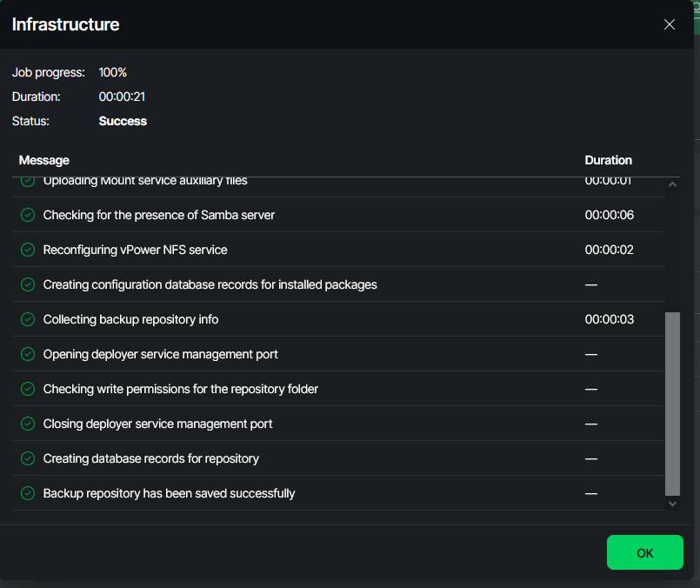Click success icon for Reconfiguring vPower NFS service
The width and height of the screenshot is (700, 588).
click(28, 250)
